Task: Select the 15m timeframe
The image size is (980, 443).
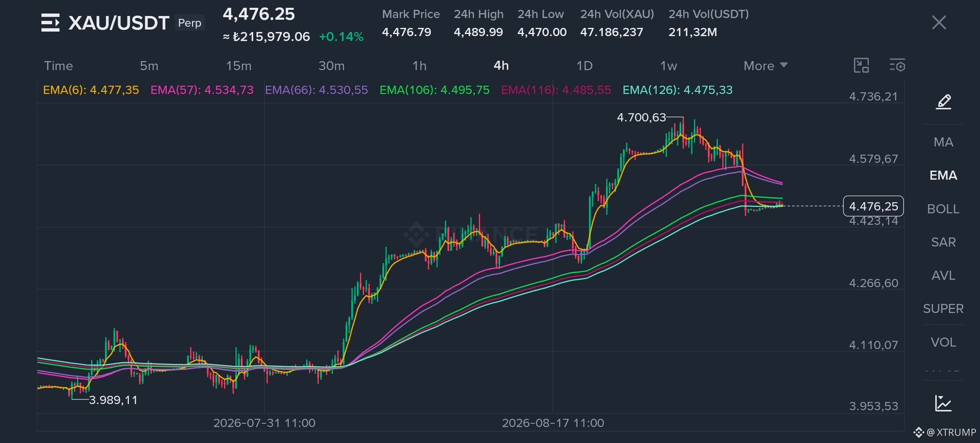Action: (238, 66)
